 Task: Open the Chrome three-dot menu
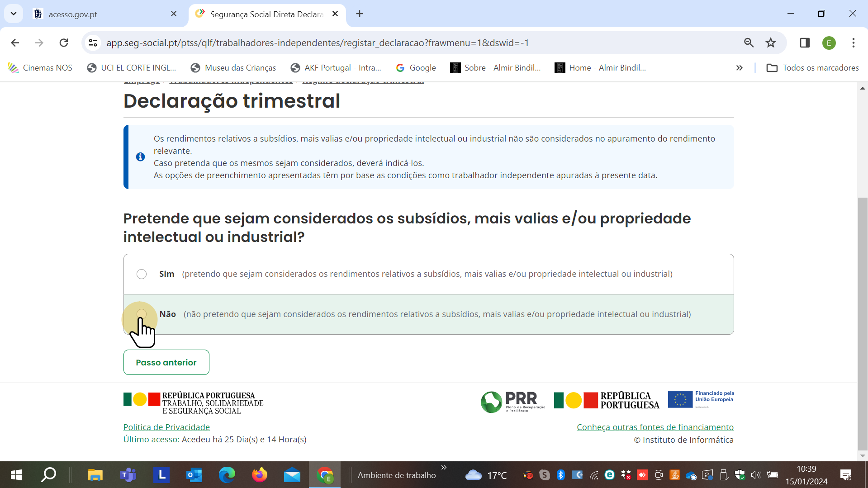[853, 43]
